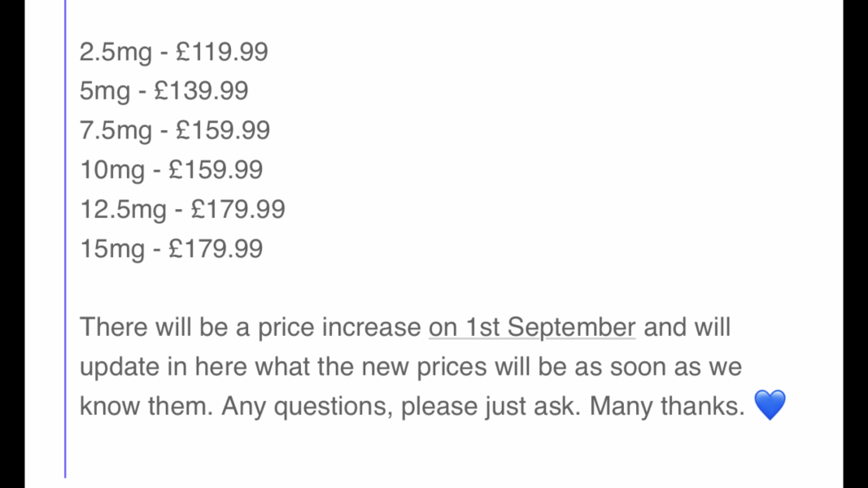The height and width of the screenshot is (488, 868).
Task: Click the £159.99 price beside 10mg
Action: click(x=216, y=170)
